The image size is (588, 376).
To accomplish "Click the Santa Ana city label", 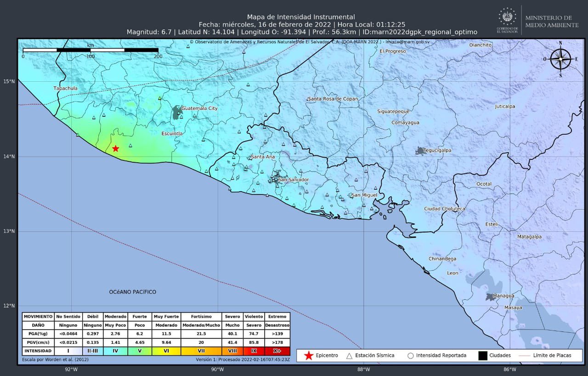I will pos(263,157).
